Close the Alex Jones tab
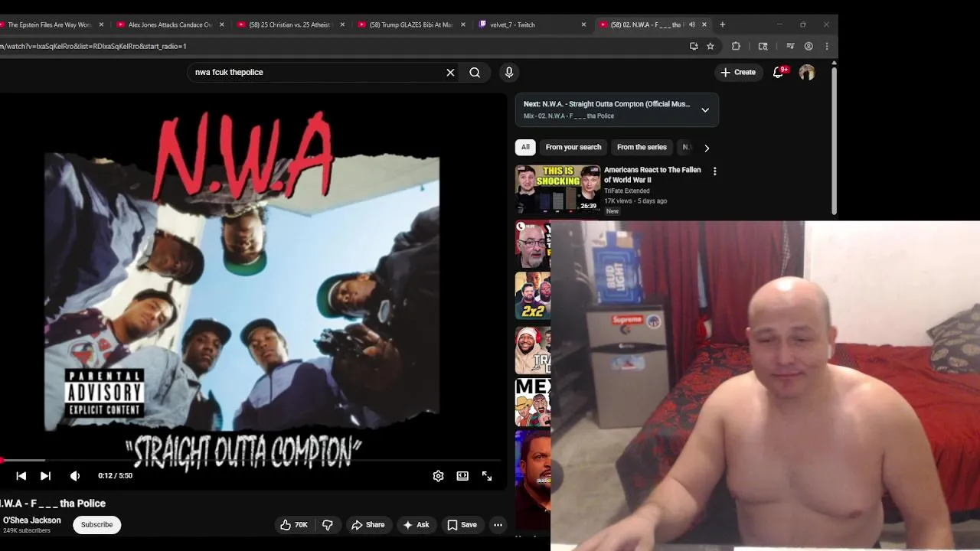Screen dimensions: 980x551 [222, 24]
